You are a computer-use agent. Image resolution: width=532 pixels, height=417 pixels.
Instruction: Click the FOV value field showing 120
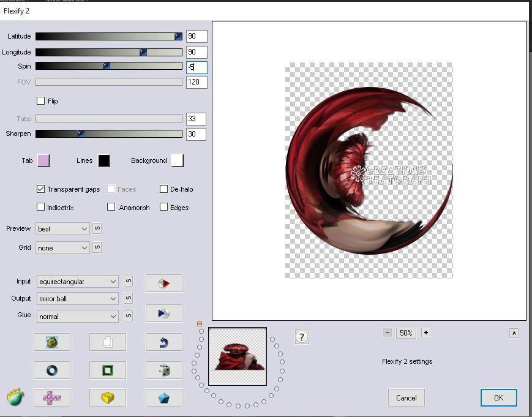pos(197,82)
